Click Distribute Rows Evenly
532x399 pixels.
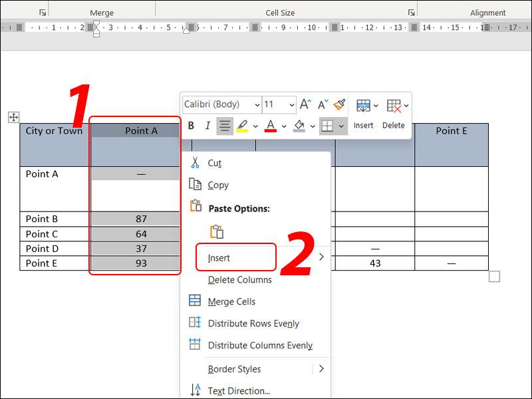[x=253, y=324]
